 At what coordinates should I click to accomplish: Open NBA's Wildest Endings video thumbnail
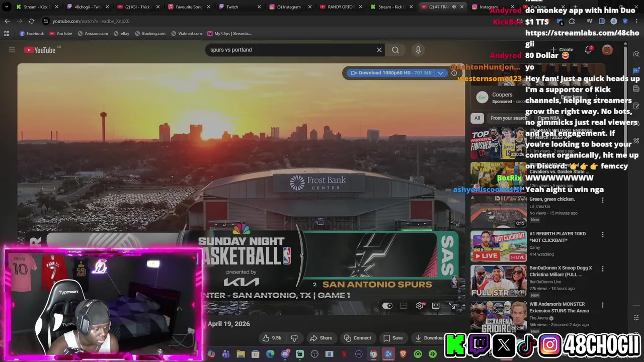498,143
